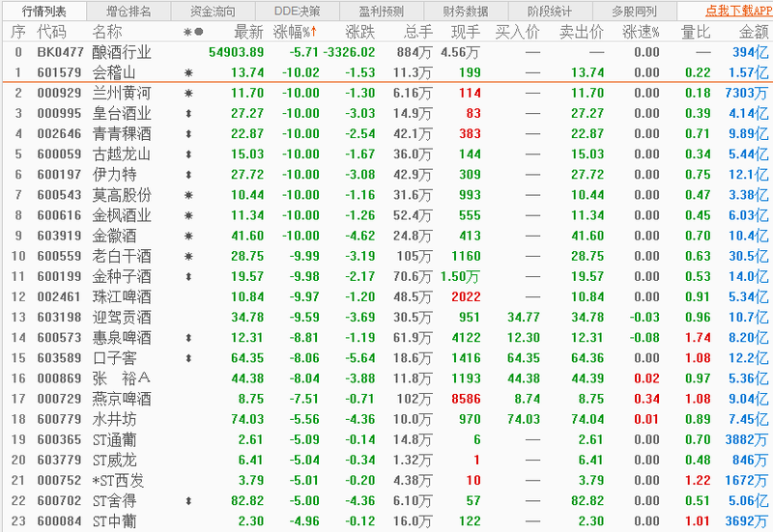The height and width of the screenshot is (532, 773).
Task: Select stock code 601579
Action: point(59,72)
